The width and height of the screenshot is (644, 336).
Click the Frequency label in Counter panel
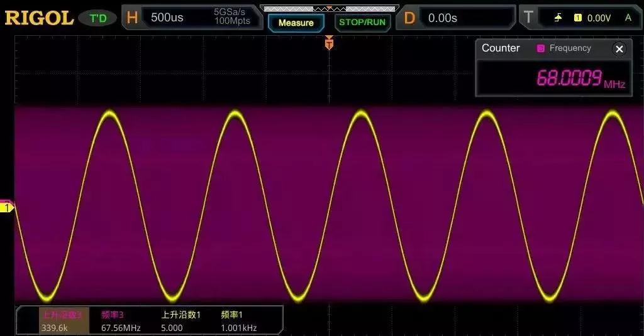coord(570,48)
